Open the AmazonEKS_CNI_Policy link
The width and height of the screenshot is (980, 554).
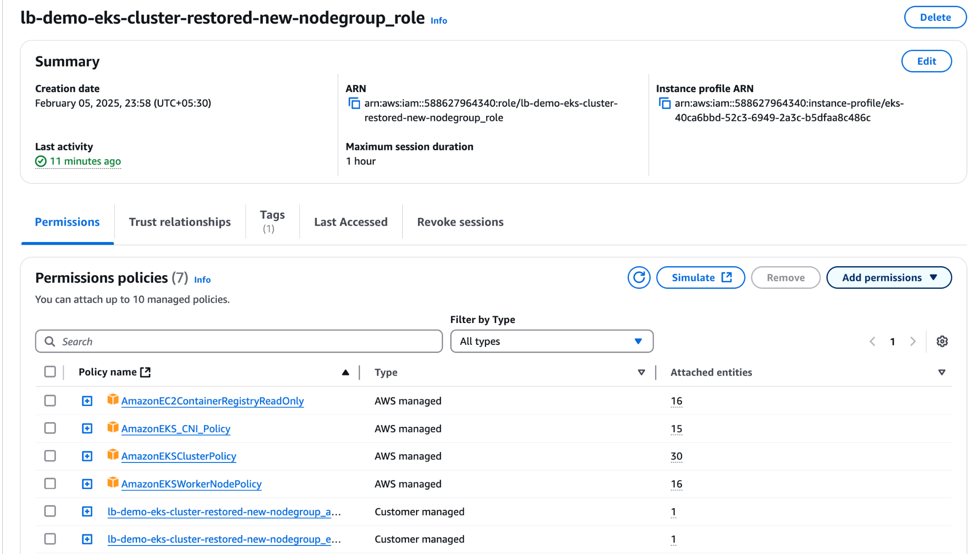[176, 429]
